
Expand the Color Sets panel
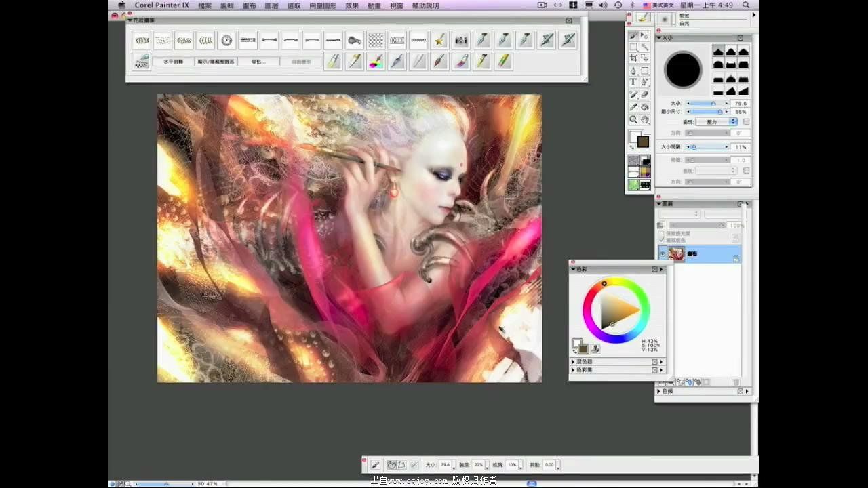[x=573, y=370]
